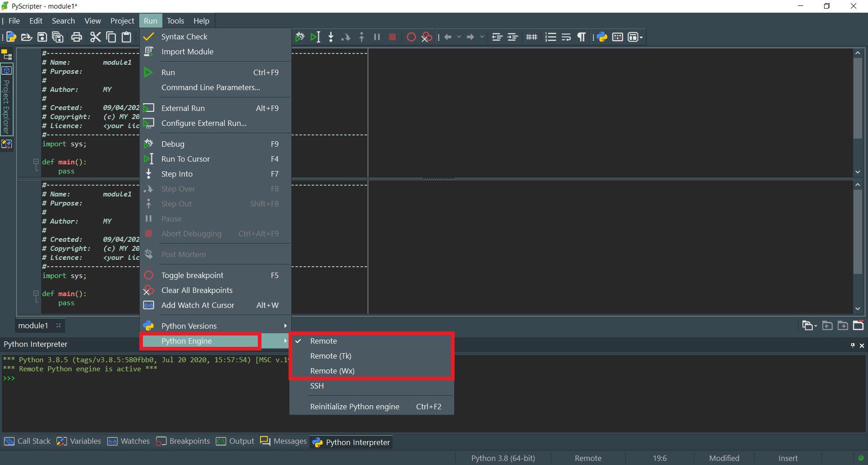Toggle the word wrap toolbar button
Screen dimensions: 868x465
tap(566, 37)
